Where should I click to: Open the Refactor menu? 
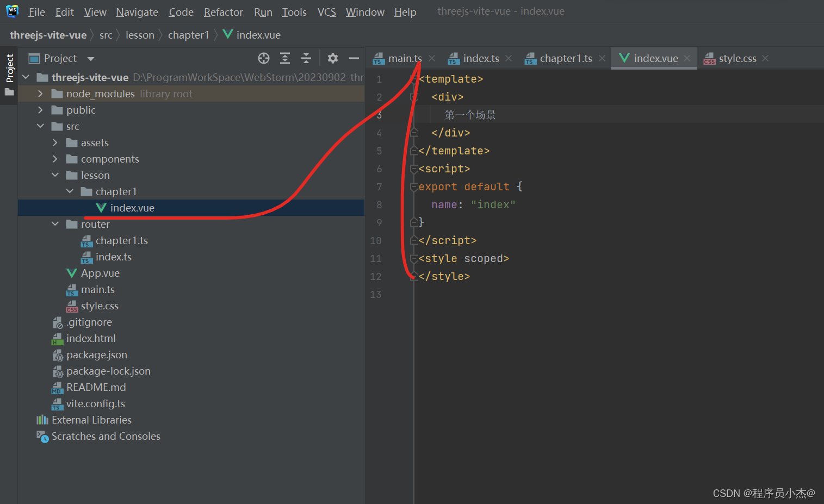(x=224, y=12)
